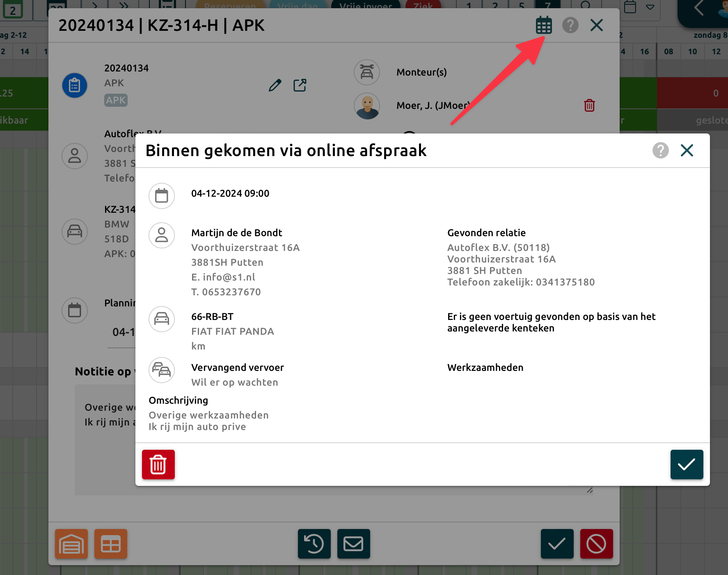Click the orange garage icon at bottom left
The height and width of the screenshot is (575, 728).
pos(71,544)
